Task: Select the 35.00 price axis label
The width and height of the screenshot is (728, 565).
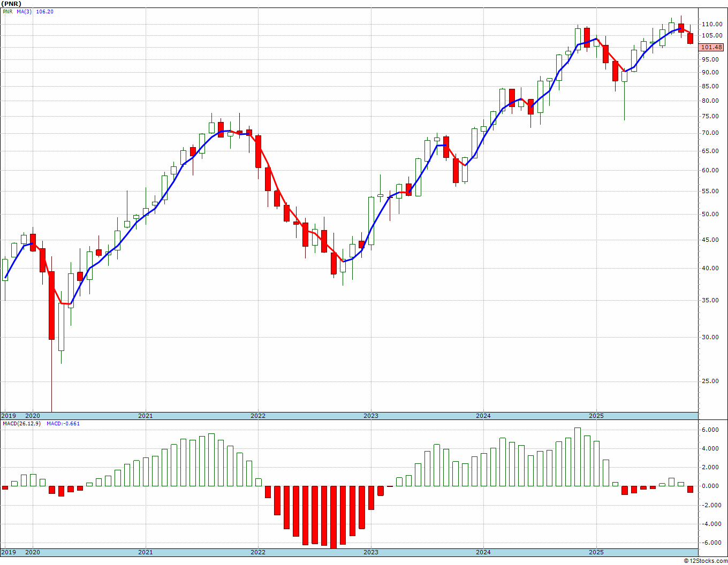Action: (710, 301)
